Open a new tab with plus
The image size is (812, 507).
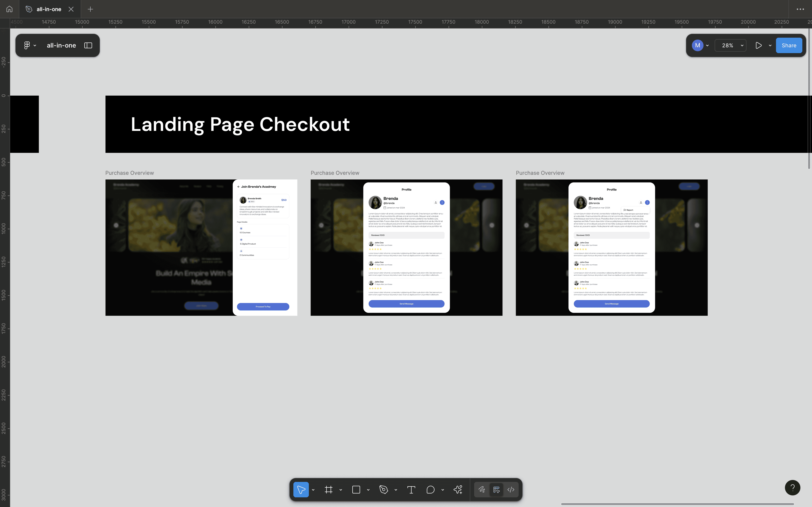coord(90,9)
